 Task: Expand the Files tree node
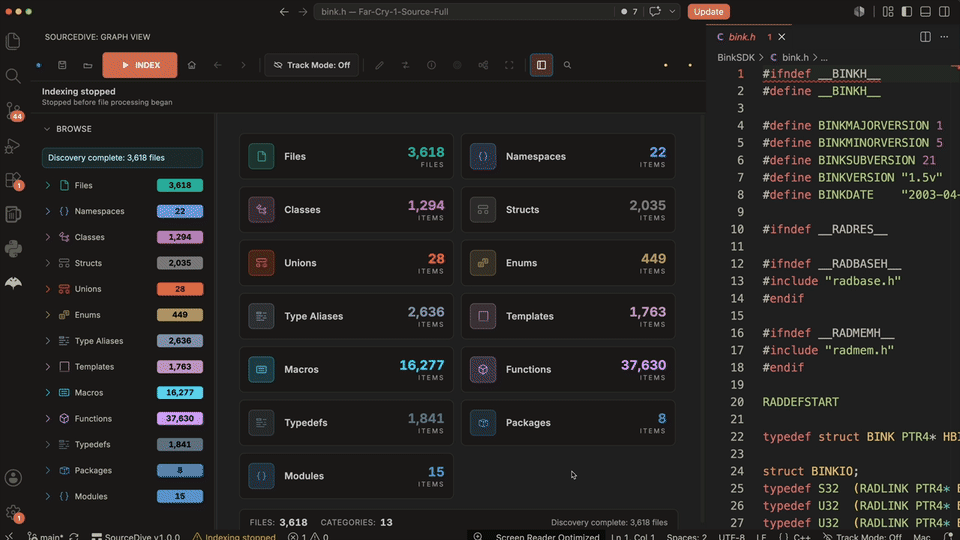tap(48, 185)
